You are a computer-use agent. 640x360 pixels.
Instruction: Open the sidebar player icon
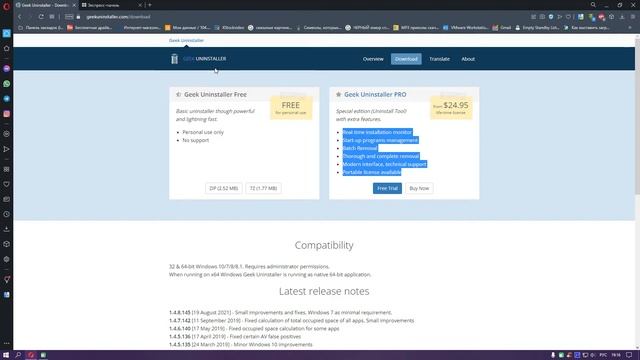(x=7, y=134)
